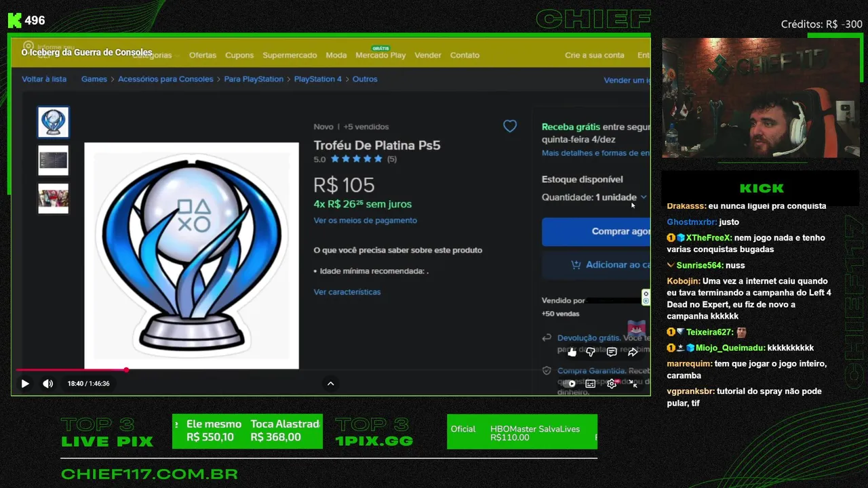Image resolution: width=868 pixels, height=488 pixels.
Task: Click the return arrow icon by Devolução
Action: coord(547,338)
